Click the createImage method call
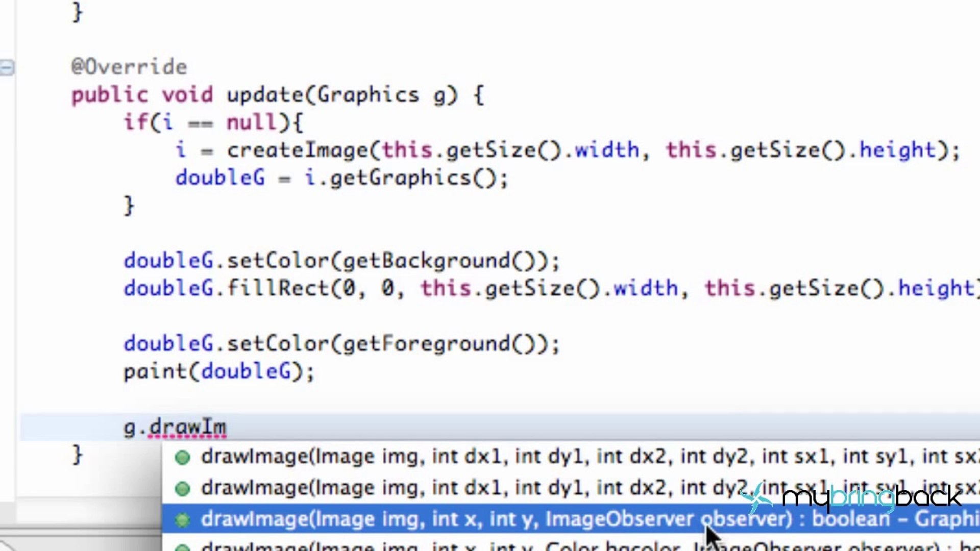 pyautogui.click(x=298, y=150)
